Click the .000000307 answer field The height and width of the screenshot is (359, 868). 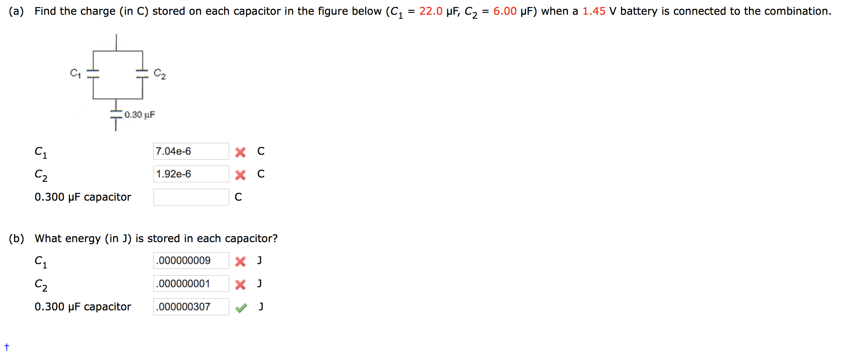click(x=191, y=307)
